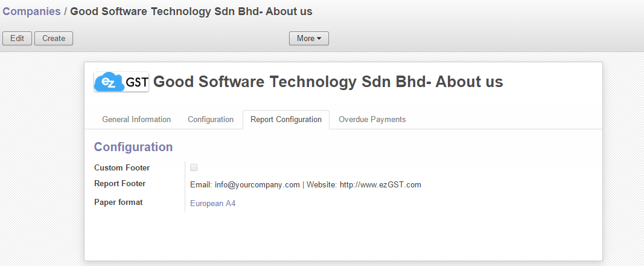Click the ezGST company logo
The image size is (644, 266).
(121, 82)
